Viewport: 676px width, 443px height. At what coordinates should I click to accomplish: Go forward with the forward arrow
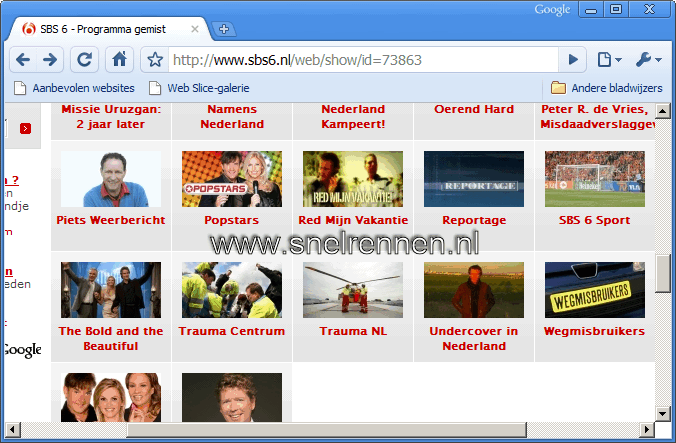[x=50, y=59]
